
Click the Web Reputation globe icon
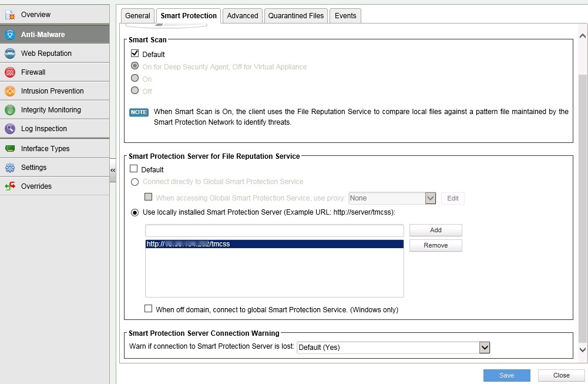click(x=10, y=54)
